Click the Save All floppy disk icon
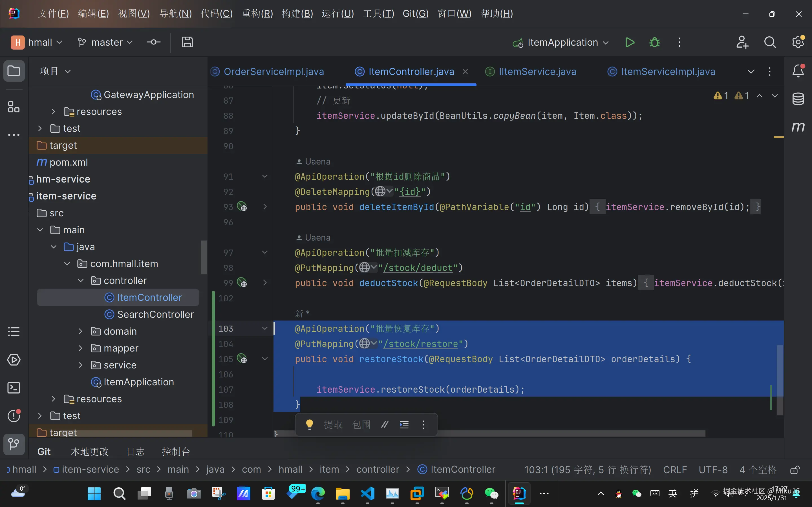Image resolution: width=812 pixels, height=507 pixels. (x=187, y=43)
